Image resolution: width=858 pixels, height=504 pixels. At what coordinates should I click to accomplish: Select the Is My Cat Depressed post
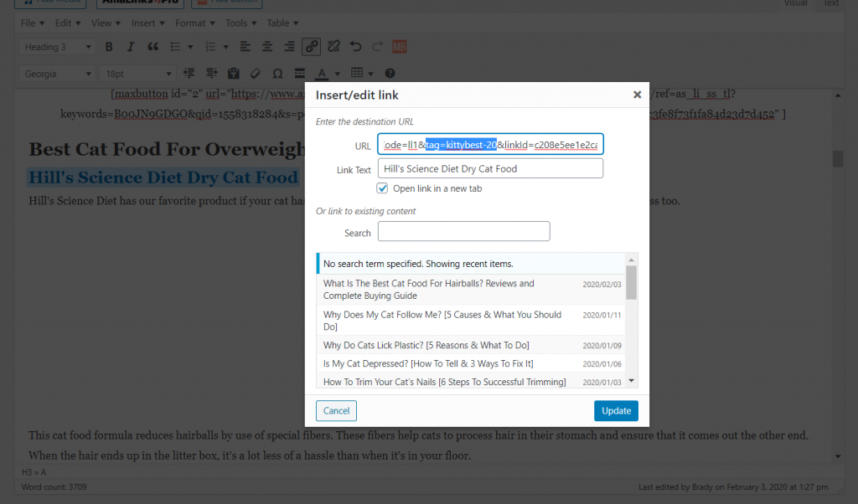click(471, 363)
